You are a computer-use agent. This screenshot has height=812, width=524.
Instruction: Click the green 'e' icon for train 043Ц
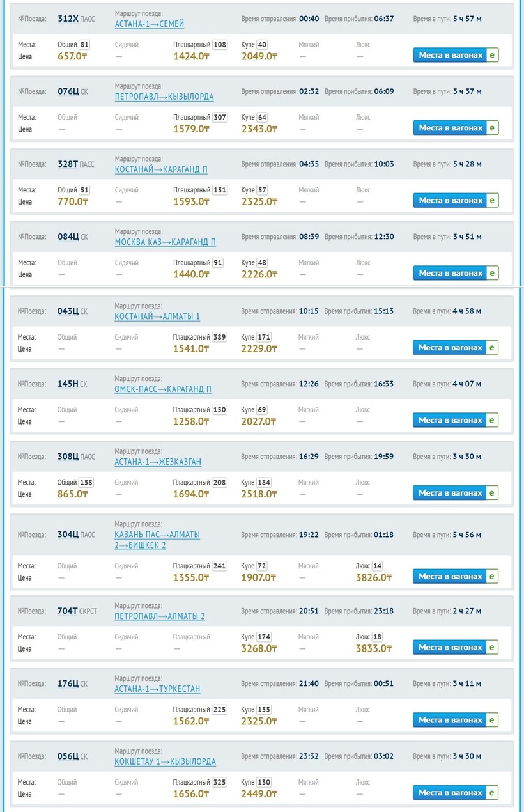(492, 348)
